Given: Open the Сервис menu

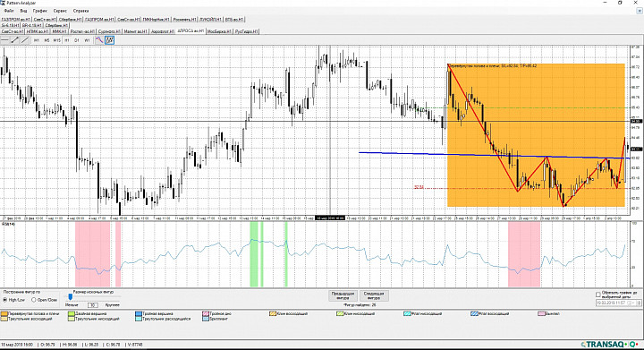Looking at the screenshot, I should pos(60,11).
